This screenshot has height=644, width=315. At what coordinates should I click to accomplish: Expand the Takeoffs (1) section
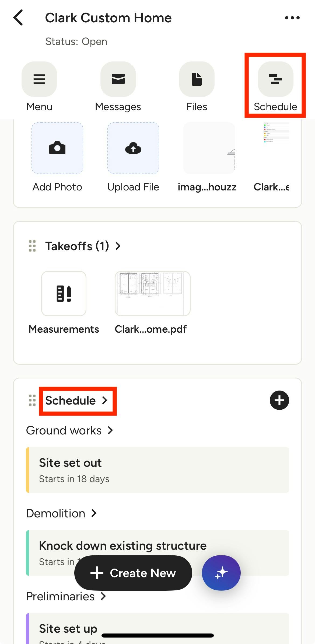pos(83,246)
